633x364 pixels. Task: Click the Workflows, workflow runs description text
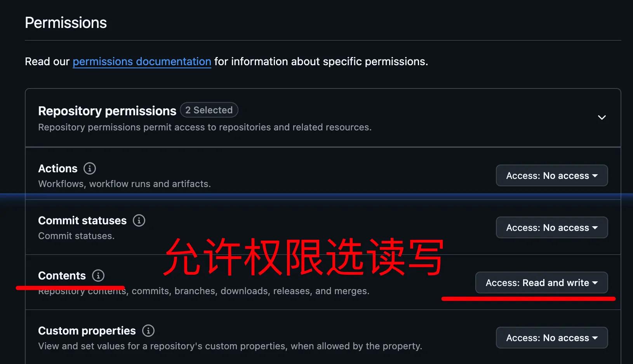(x=124, y=184)
